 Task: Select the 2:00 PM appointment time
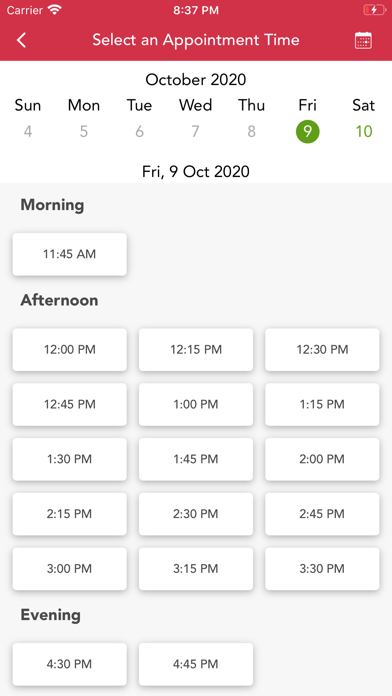(x=322, y=459)
